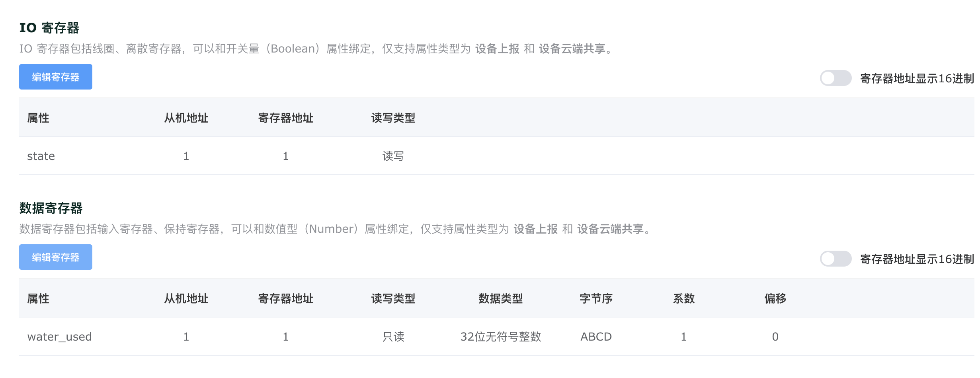
Task: Click 编辑寄存器 button in IO 寄存器 section
Action: [55, 76]
